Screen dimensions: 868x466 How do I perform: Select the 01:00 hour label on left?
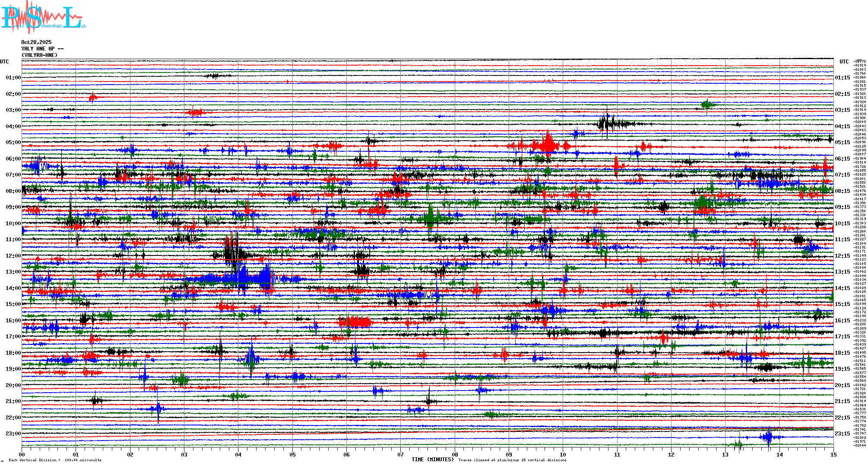coord(13,78)
